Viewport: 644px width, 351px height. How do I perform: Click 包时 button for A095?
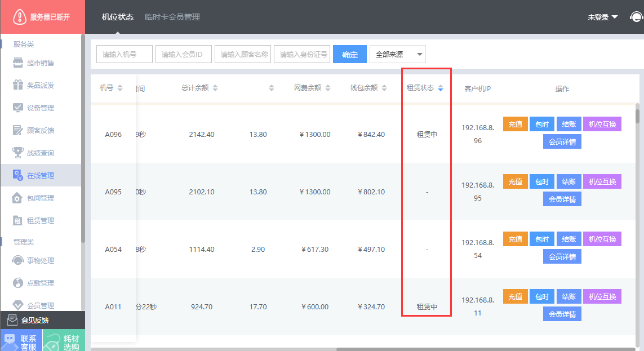[542, 181]
